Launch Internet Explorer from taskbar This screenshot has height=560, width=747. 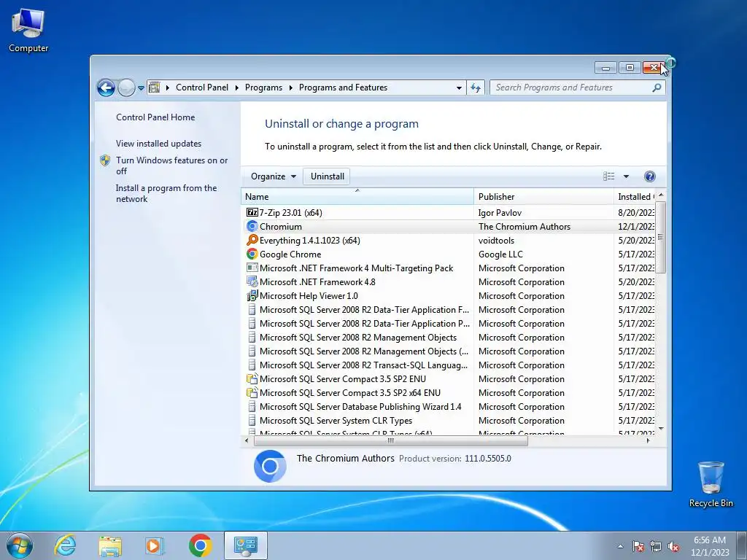point(65,545)
